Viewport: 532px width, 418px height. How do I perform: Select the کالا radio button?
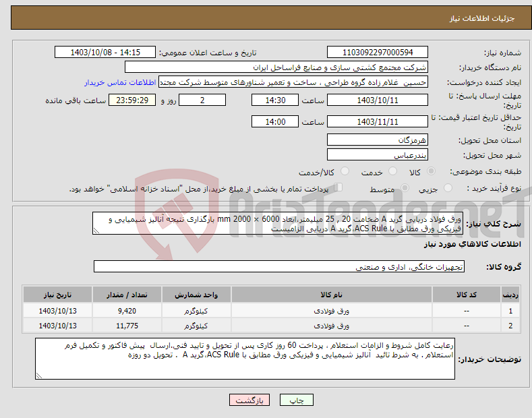(431, 171)
